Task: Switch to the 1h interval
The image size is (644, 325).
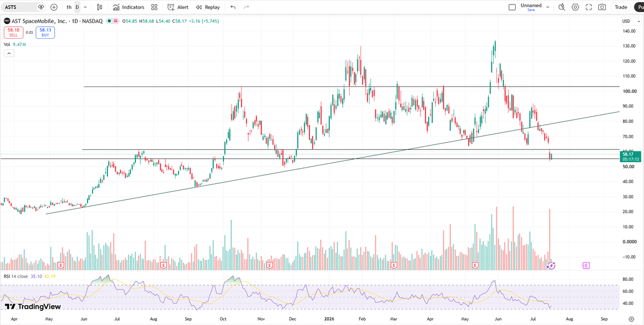Action: click(69, 7)
